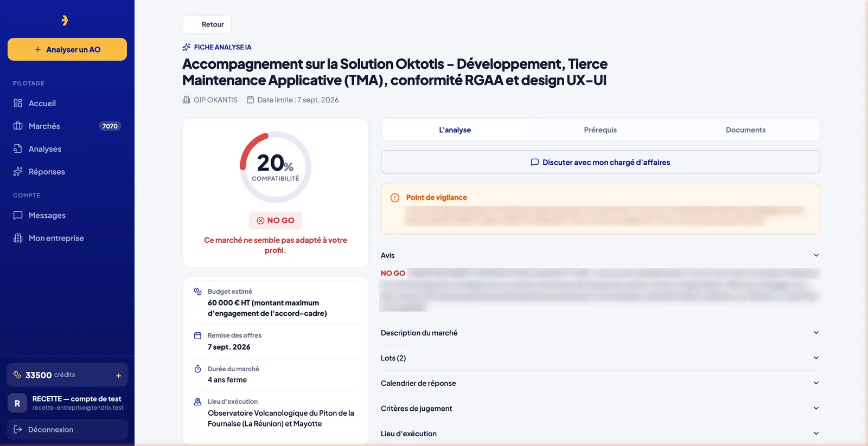
Task: Click the 60 000 € HT budget value
Action: click(267, 308)
